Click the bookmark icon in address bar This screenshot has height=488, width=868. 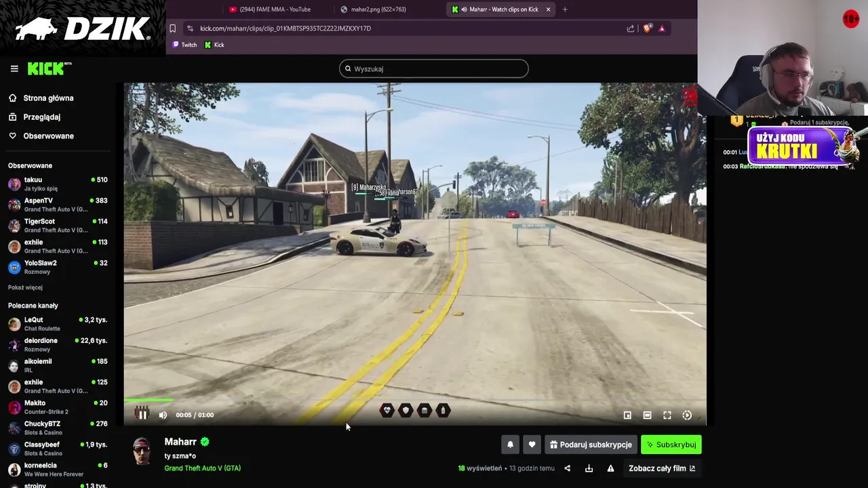(173, 28)
